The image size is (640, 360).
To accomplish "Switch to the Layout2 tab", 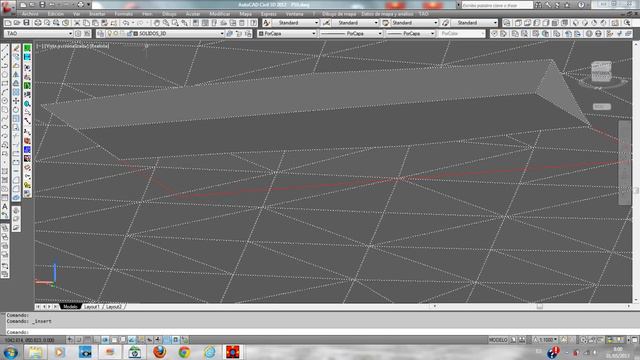I will [x=114, y=307].
